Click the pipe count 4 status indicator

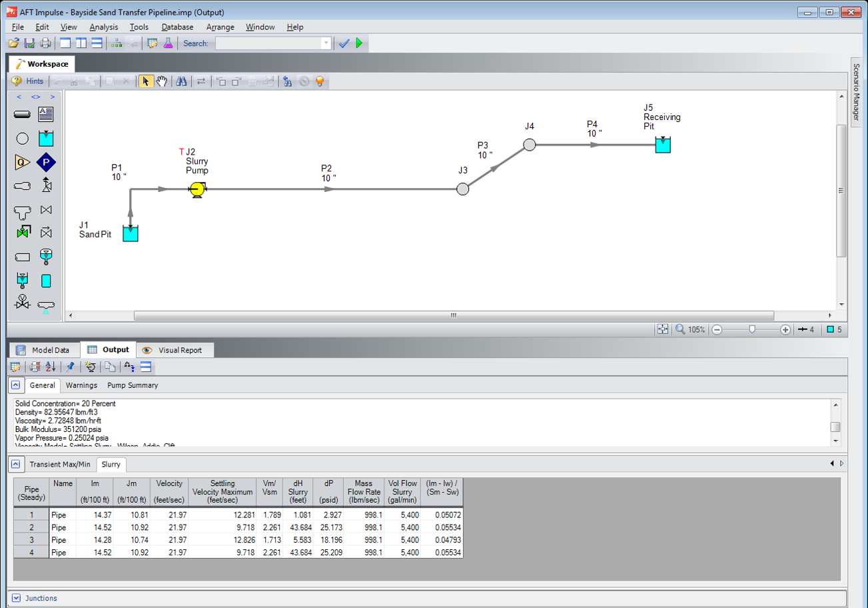tap(806, 329)
